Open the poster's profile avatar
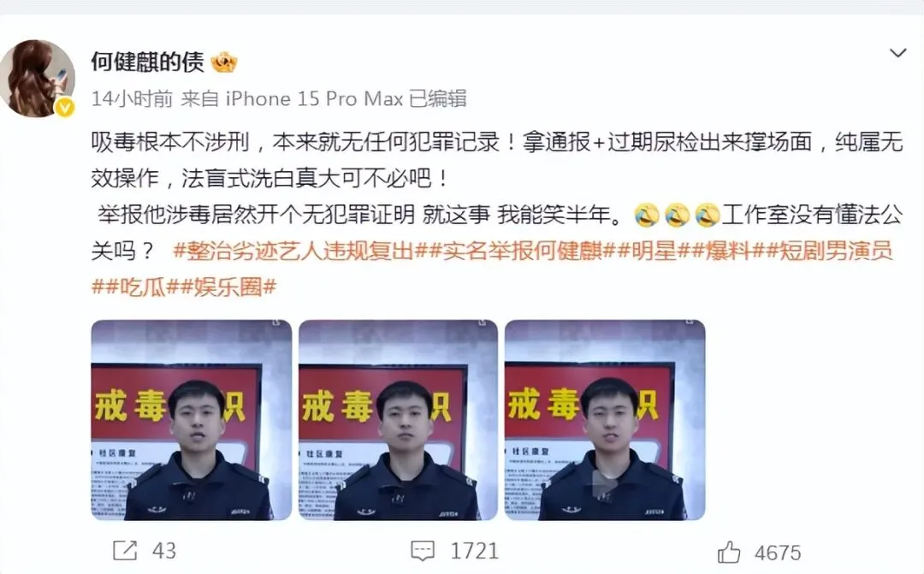 [37, 78]
